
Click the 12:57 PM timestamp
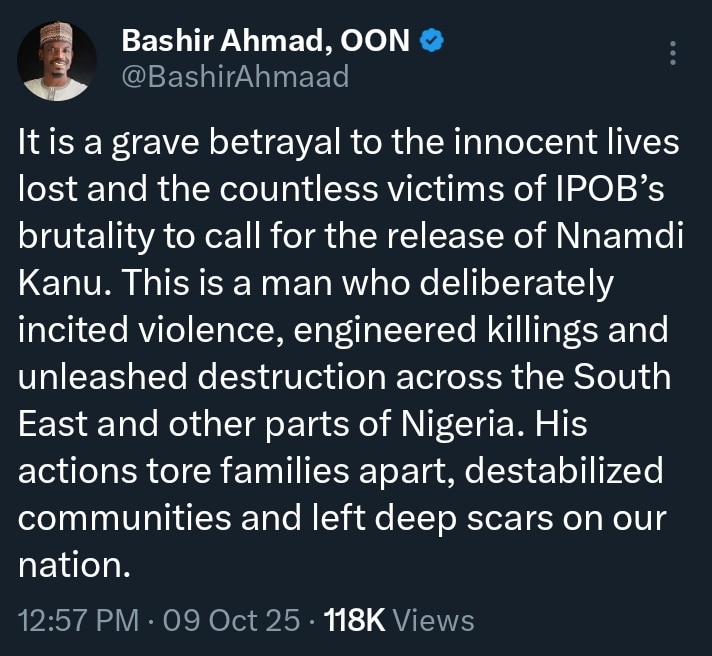(x=79, y=620)
